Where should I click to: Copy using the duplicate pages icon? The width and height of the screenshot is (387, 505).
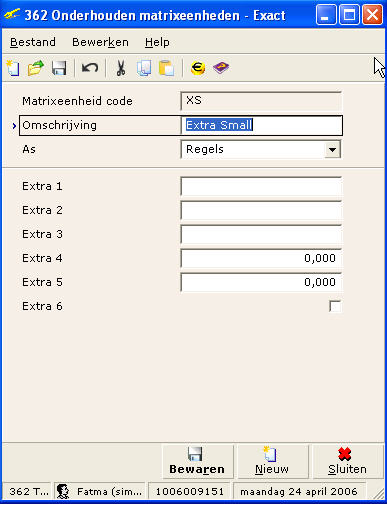(144, 68)
